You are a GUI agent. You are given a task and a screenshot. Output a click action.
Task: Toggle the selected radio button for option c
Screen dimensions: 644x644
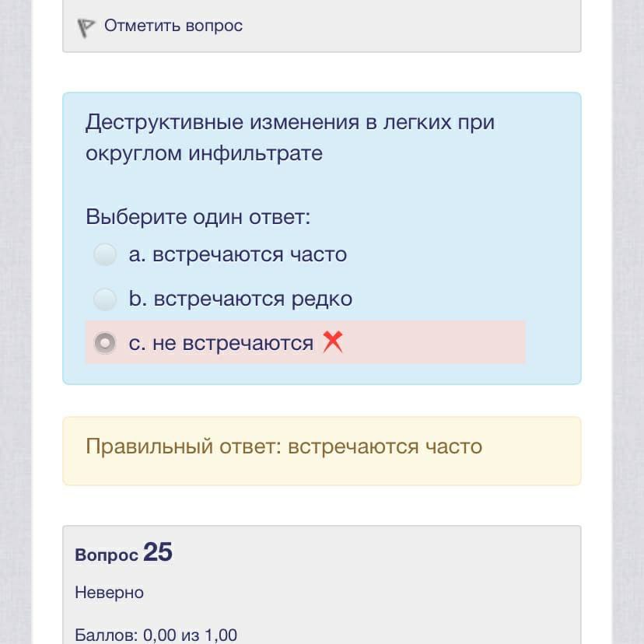[x=105, y=343]
